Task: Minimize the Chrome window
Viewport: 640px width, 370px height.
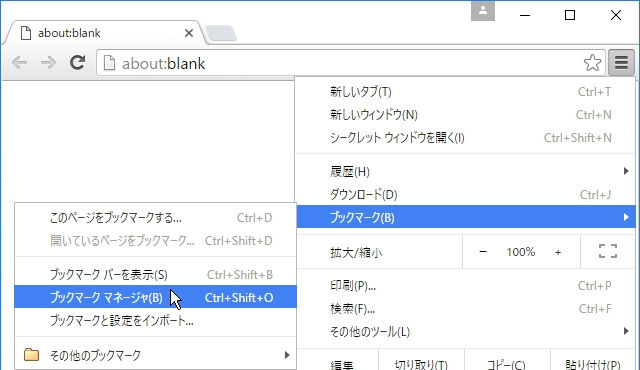Action: pyautogui.click(x=525, y=15)
